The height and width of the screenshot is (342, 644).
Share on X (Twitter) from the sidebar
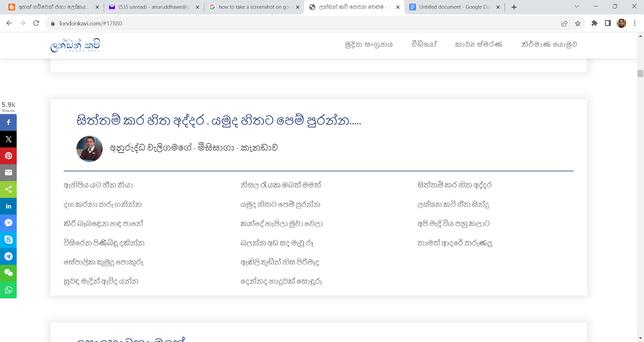[x=8, y=139]
